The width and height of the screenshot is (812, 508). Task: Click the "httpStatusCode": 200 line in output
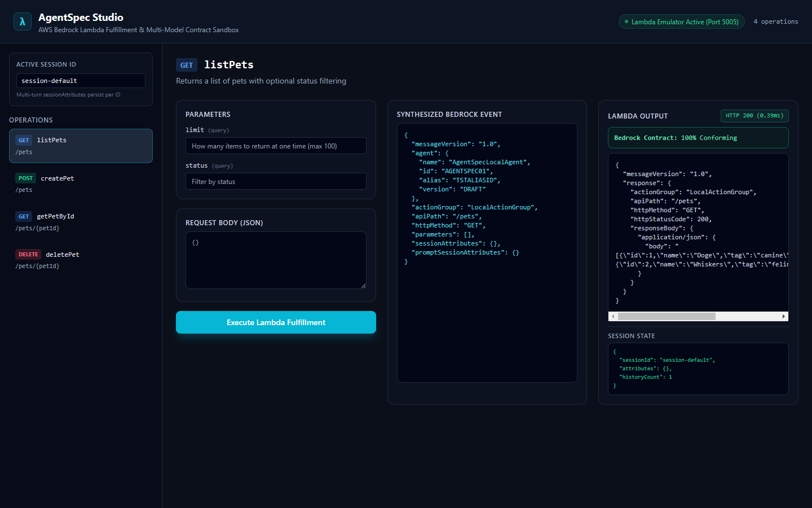671,219
